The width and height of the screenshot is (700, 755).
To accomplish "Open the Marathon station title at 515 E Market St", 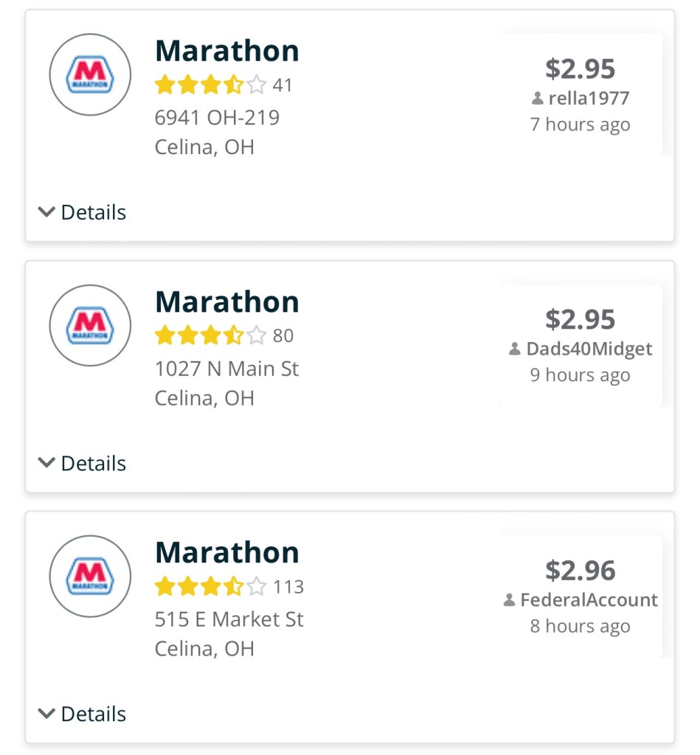I will 227,553.
